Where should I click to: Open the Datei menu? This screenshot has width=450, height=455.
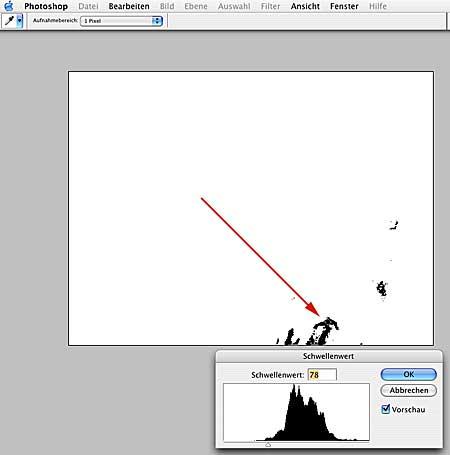(88, 6)
